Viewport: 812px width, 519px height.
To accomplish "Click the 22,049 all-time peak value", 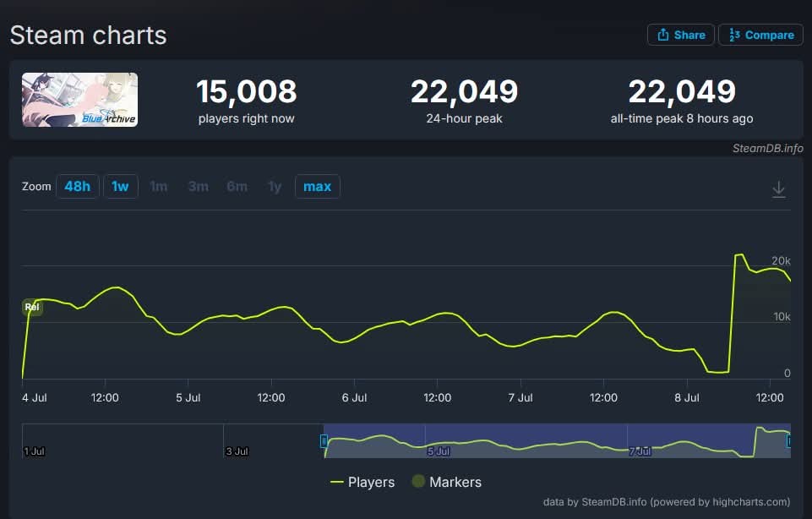I will point(682,91).
